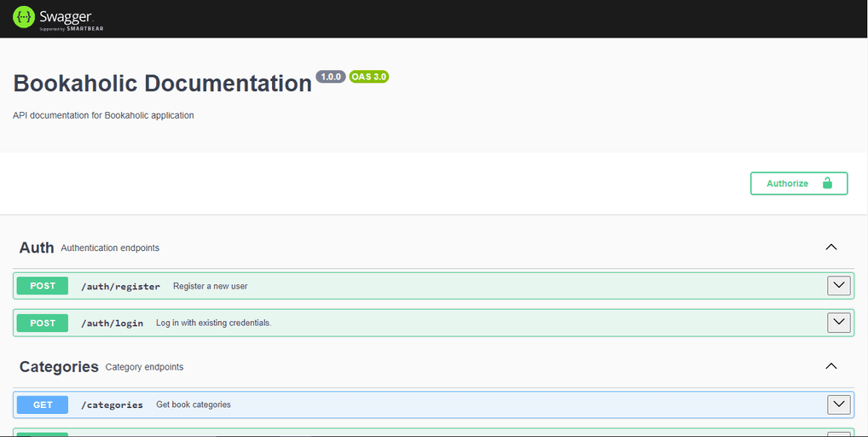Click the 'Supported by SMARTBEAR' text
This screenshot has height=437, width=868.
[72, 29]
